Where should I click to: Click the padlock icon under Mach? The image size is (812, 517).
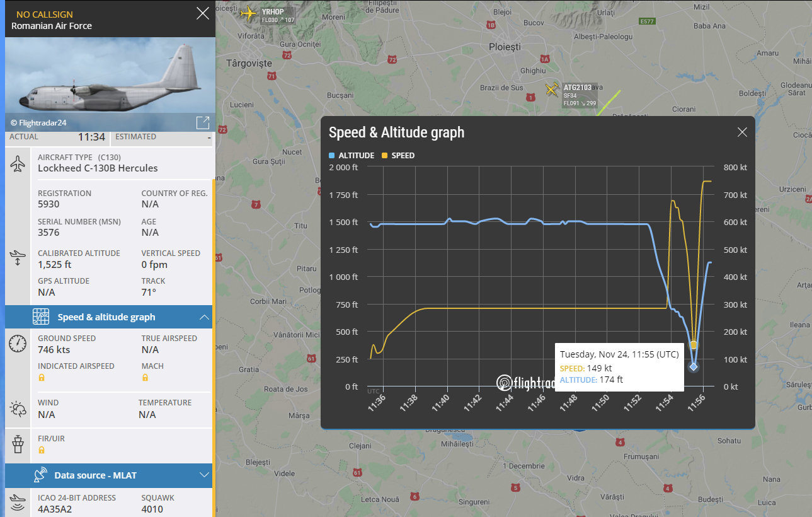pos(145,378)
